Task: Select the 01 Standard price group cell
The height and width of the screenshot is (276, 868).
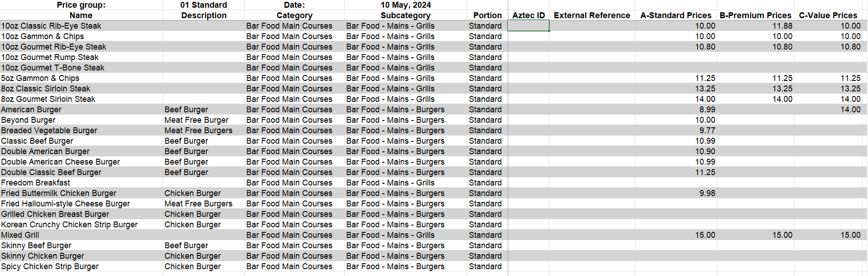Action: click(203, 5)
